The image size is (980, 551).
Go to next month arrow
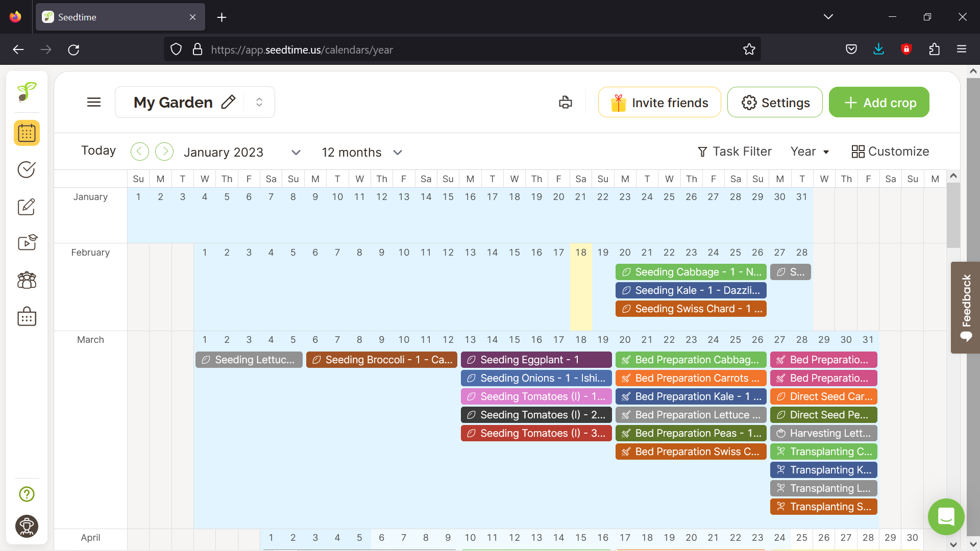pyautogui.click(x=164, y=152)
